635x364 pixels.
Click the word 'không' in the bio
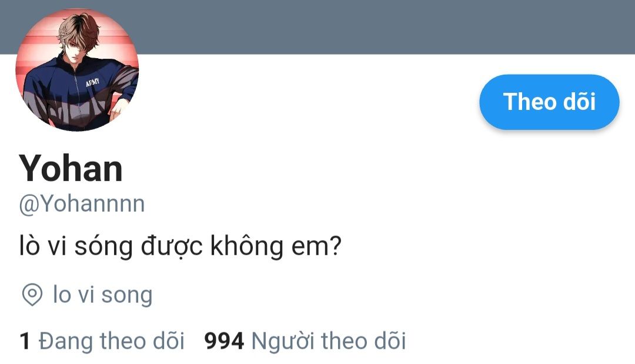(x=246, y=245)
